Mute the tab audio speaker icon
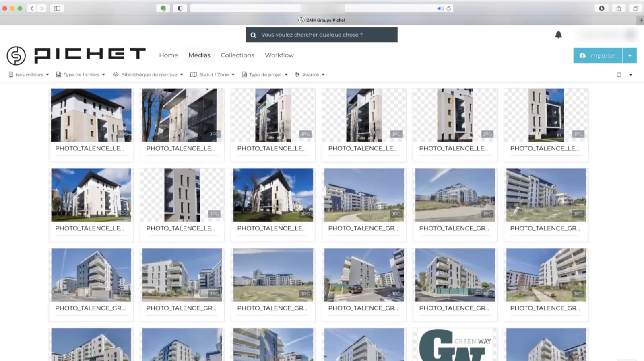 click(x=440, y=8)
